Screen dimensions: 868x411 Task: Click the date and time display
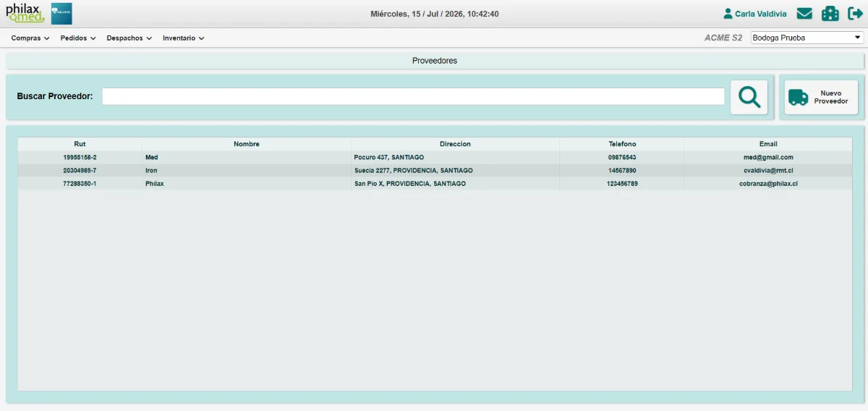[434, 14]
